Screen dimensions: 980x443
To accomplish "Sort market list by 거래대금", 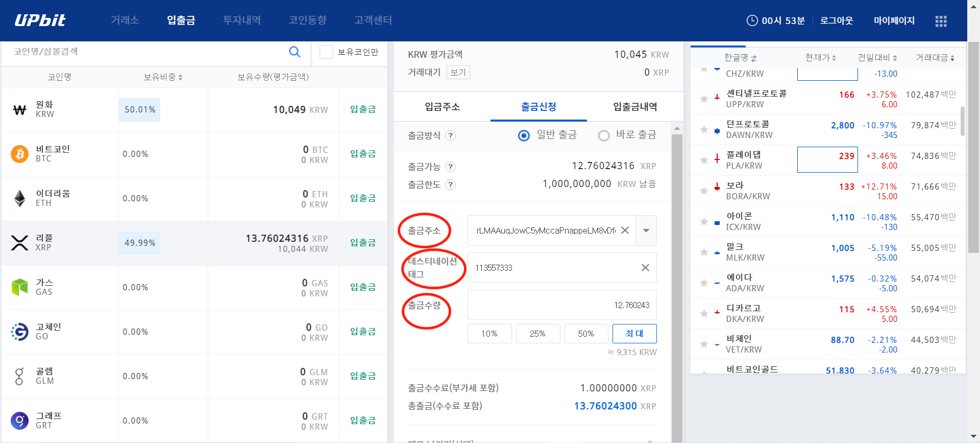I will [x=935, y=58].
